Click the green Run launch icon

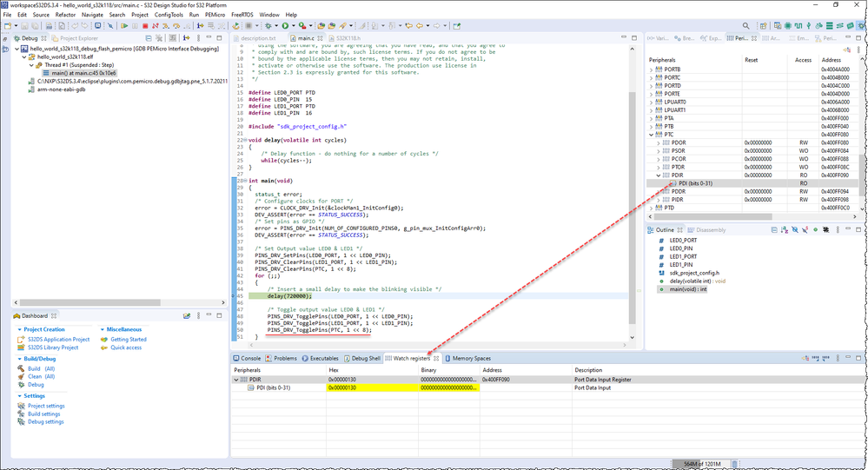pyautogui.click(x=285, y=25)
